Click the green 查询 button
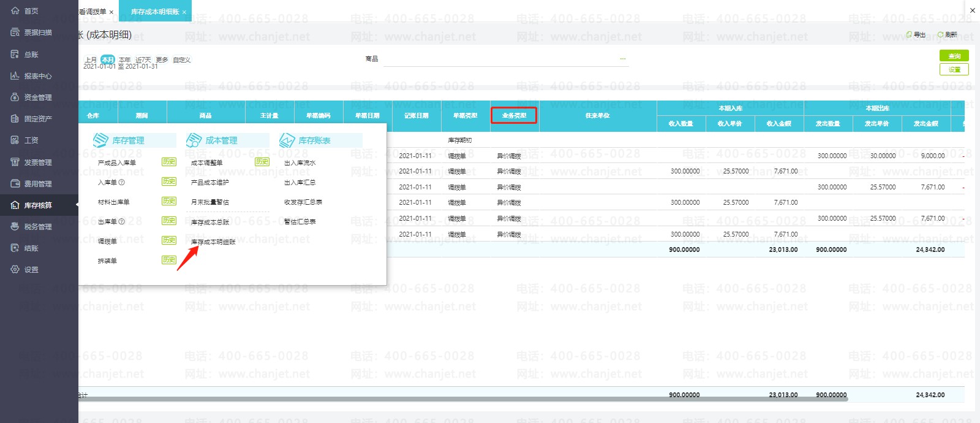Viewport: 980px width, 423px height. click(x=954, y=56)
